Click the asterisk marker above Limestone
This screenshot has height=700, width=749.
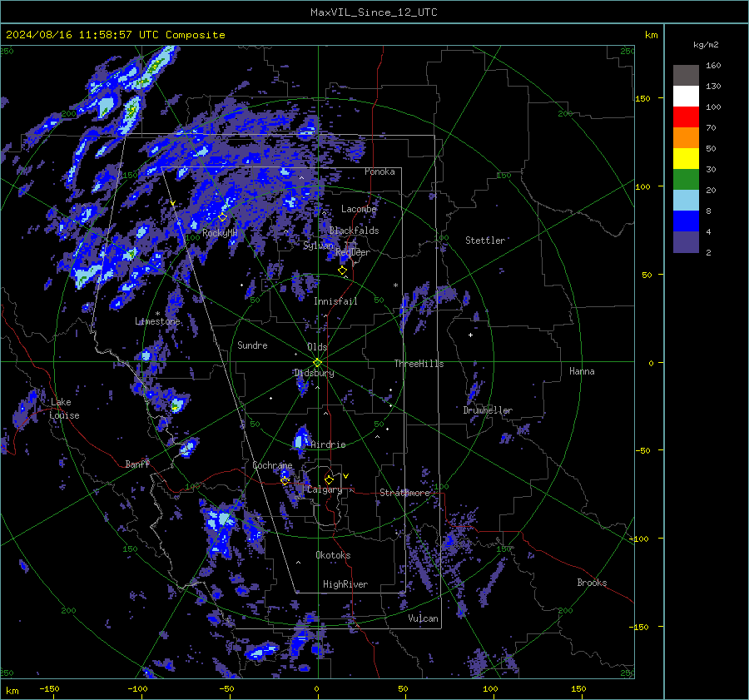pyautogui.click(x=157, y=314)
